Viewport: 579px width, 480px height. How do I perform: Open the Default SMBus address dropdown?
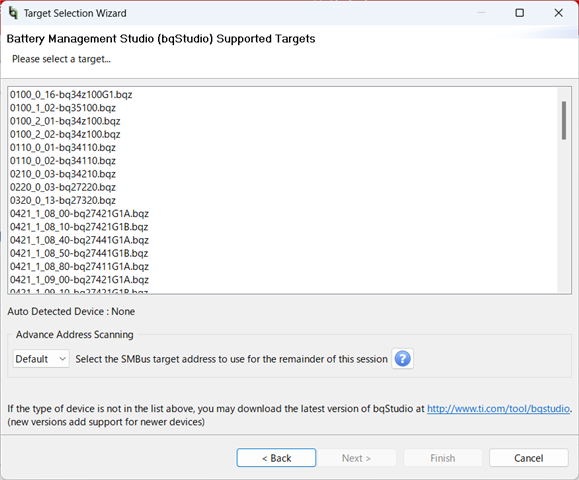click(41, 359)
